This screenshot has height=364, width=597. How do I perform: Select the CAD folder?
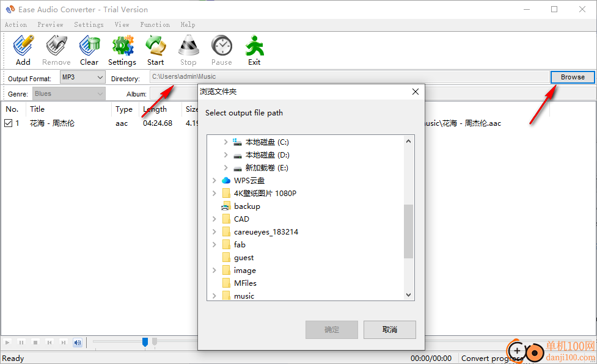(x=241, y=219)
